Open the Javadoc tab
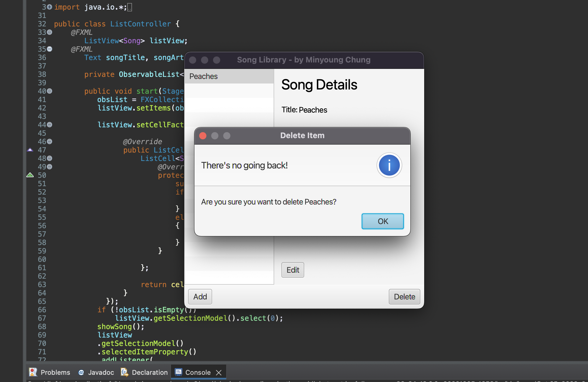Image resolution: width=588 pixels, height=382 pixels. [96, 372]
